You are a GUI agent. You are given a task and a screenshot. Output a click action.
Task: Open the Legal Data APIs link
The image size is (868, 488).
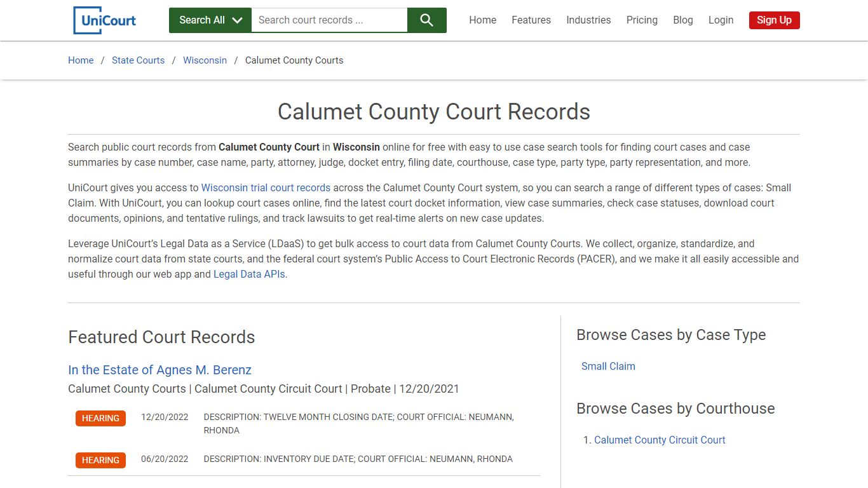click(x=249, y=274)
